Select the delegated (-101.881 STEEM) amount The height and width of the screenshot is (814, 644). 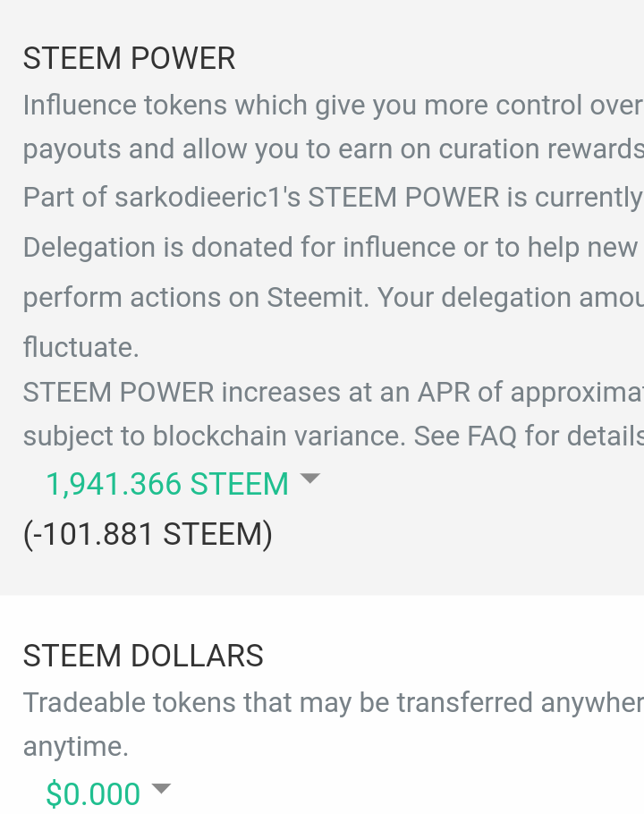[x=148, y=534]
